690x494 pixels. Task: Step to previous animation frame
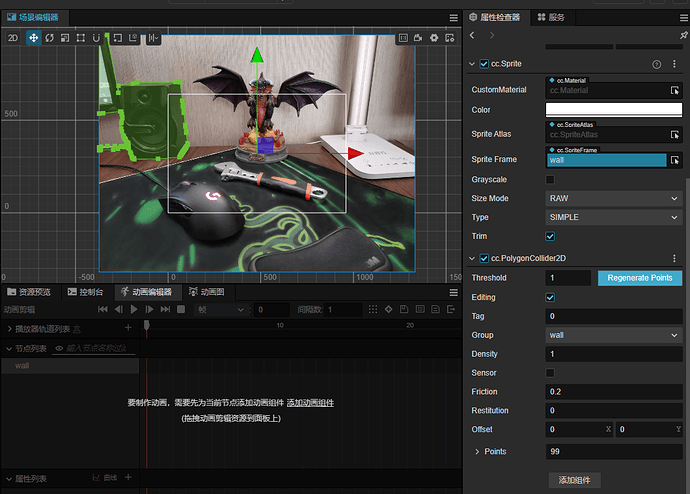[x=118, y=309]
